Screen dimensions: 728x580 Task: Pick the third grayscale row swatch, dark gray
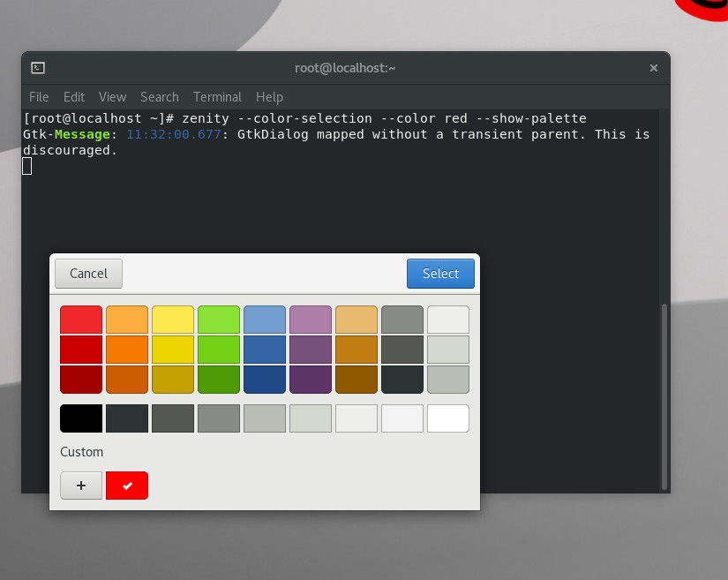[x=173, y=418]
